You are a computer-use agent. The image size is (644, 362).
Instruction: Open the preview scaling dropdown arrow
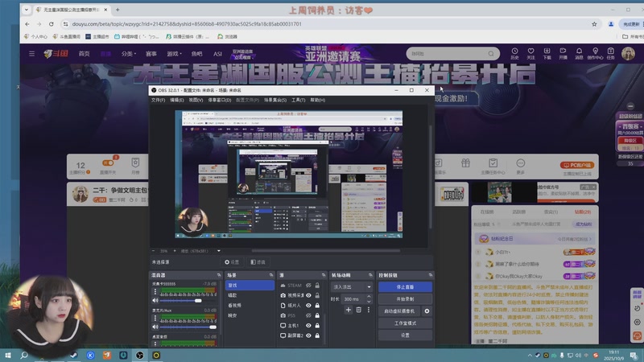tap(219, 251)
